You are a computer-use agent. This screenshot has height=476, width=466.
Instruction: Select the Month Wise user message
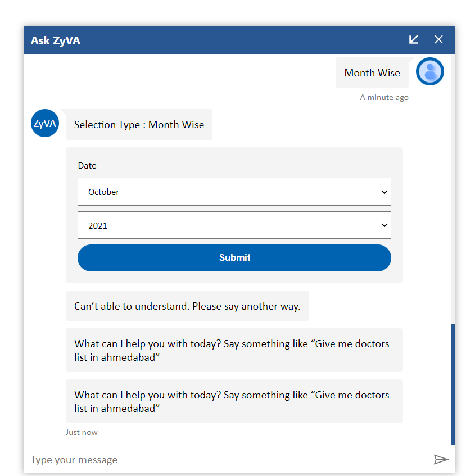(x=372, y=73)
